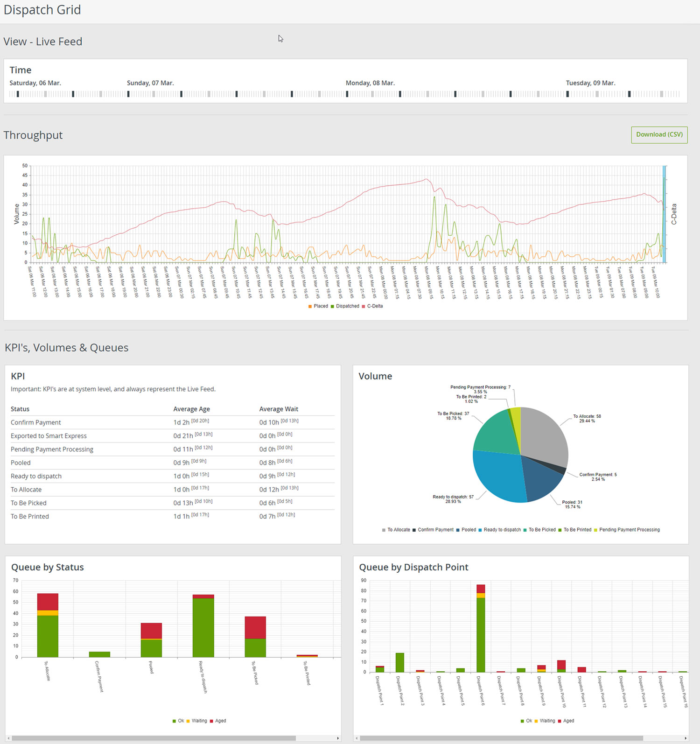This screenshot has width=700, height=744.
Task: Click right scroll arrow under Queue by Status
Action: 338,738
